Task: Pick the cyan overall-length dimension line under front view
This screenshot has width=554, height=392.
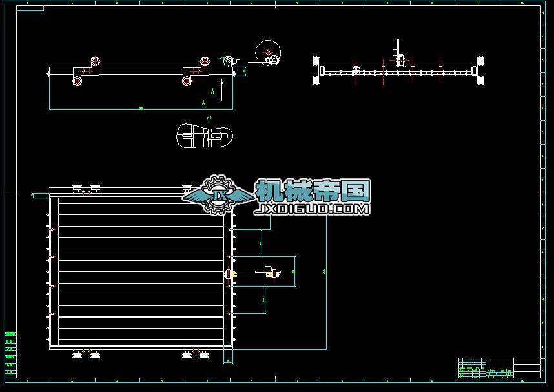Action: 141,110
